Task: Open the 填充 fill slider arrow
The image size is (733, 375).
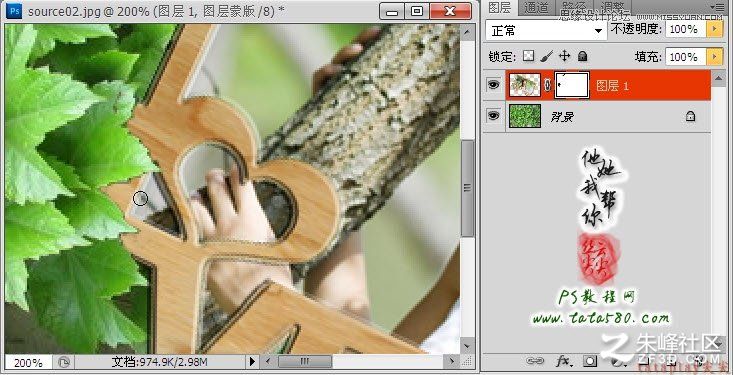Action: pos(714,57)
